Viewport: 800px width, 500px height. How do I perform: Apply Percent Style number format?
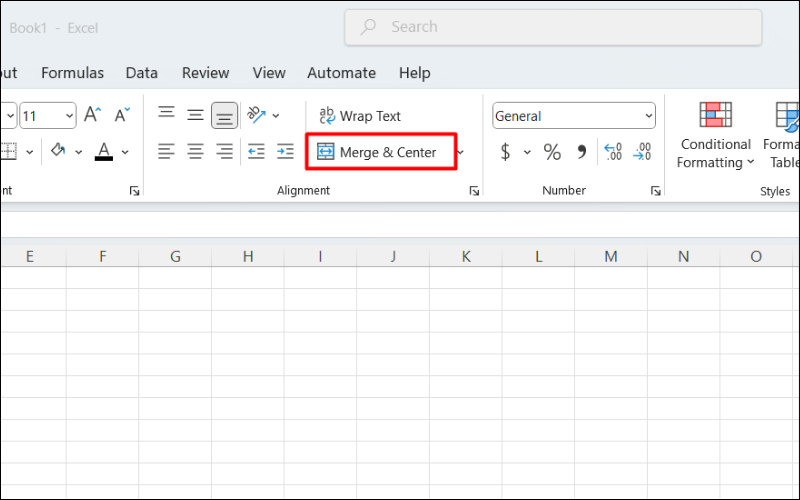point(552,152)
